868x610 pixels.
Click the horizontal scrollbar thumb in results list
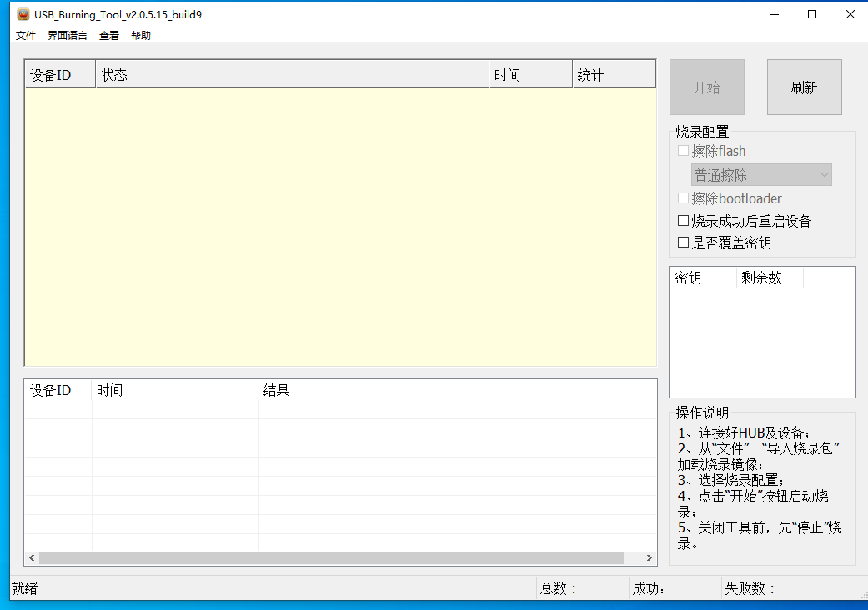pyautogui.click(x=331, y=558)
